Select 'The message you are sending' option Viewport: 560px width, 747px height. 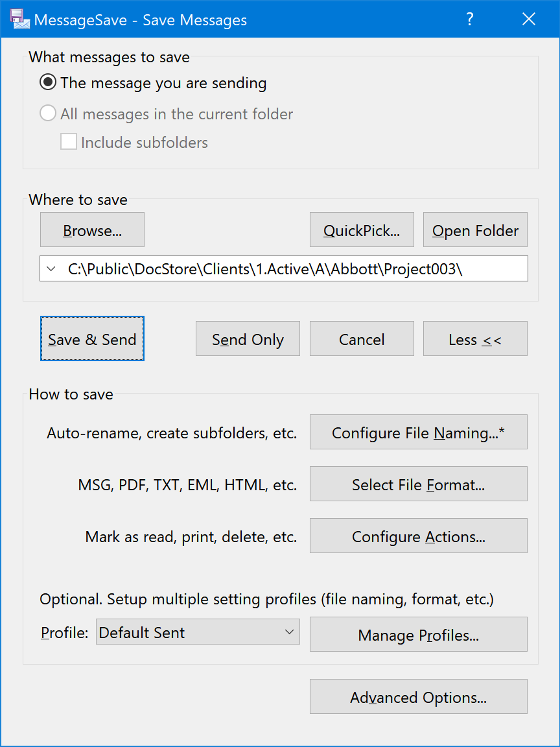[153, 83]
